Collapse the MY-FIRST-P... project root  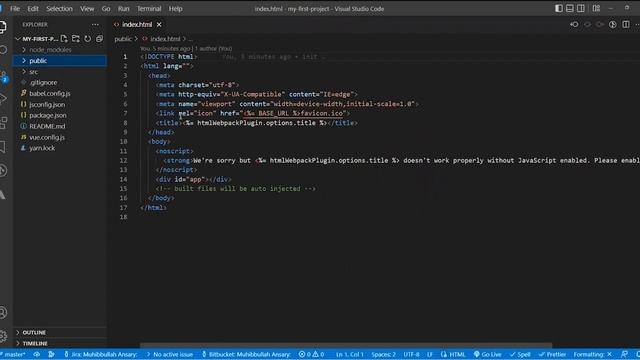(37, 39)
